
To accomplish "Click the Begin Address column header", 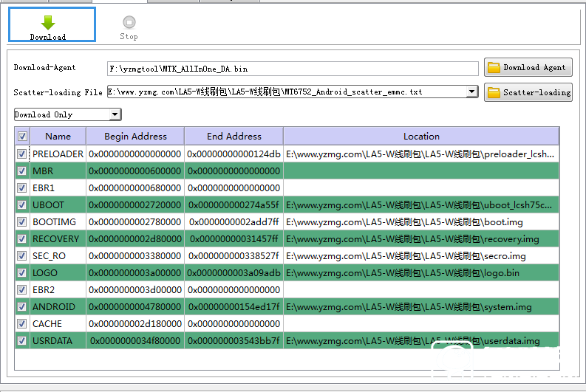I will 135,137.
